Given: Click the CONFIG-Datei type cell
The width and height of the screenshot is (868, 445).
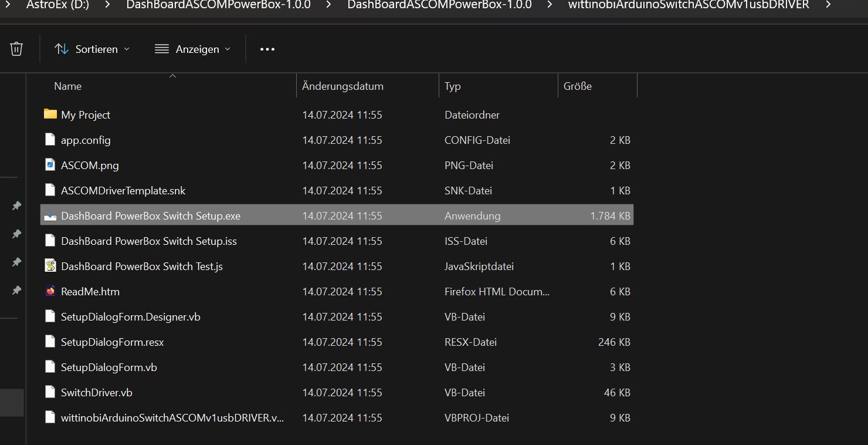Looking at the screenshot, I should pos(477,140).
